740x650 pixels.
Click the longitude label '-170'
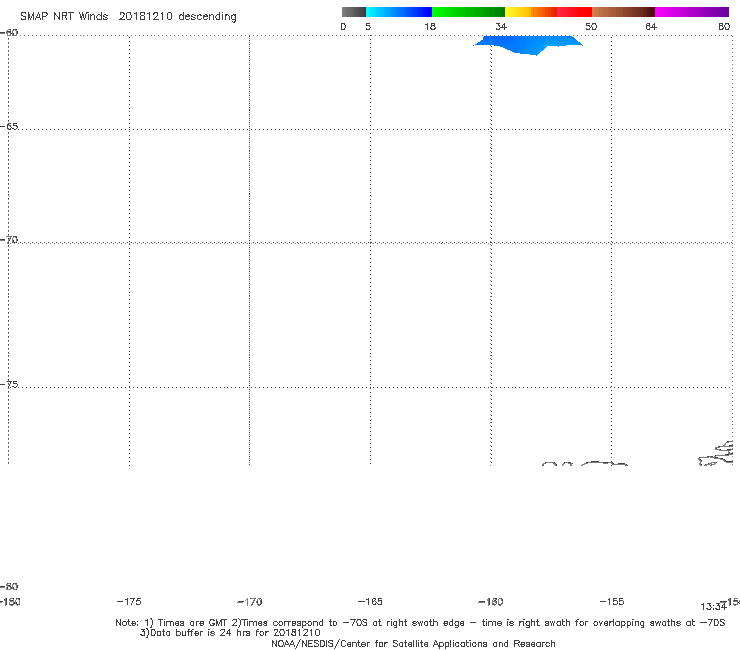250,602
